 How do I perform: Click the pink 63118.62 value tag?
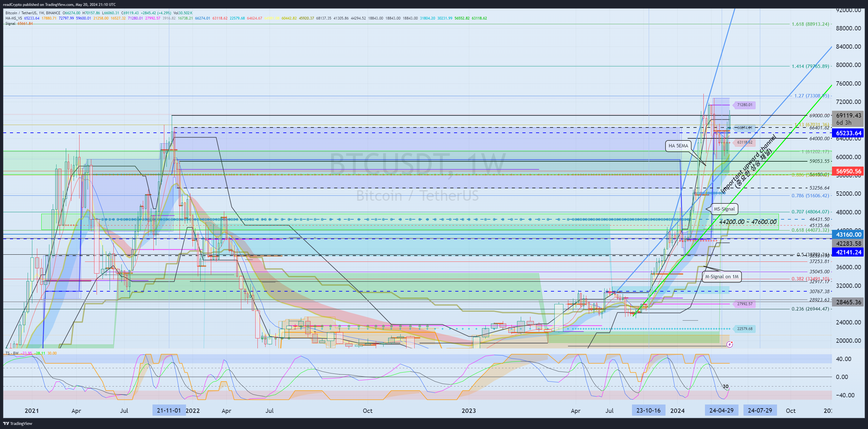coord(744,142)
